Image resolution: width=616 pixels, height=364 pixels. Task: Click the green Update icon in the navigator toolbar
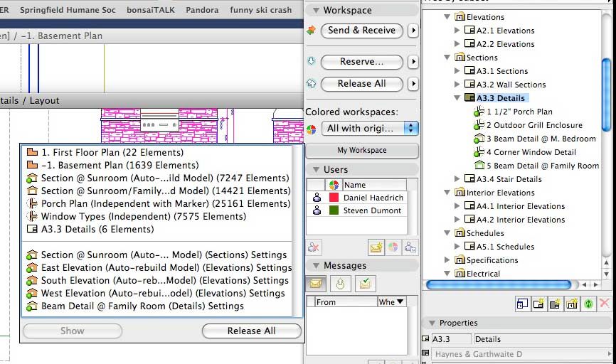588,304
